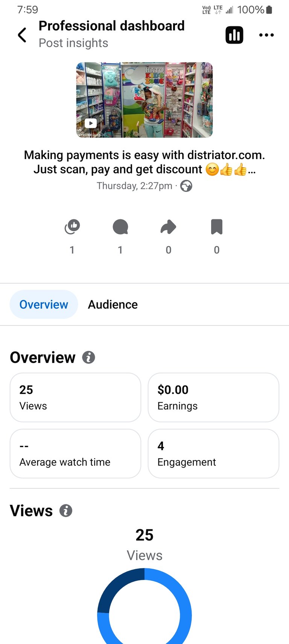Tap the shares arrow icon
The height and width of the screenshot is (644, 289).
click(168, 227)
